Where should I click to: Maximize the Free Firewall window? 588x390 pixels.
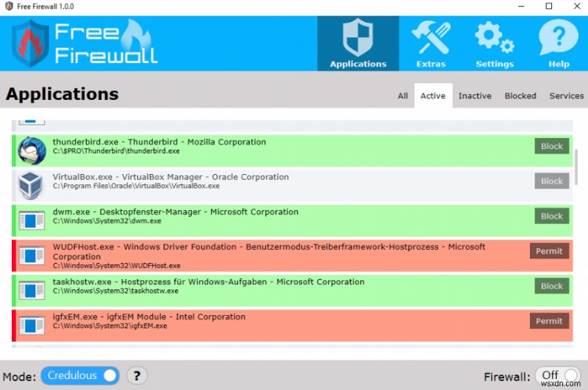tap(548, 7)
